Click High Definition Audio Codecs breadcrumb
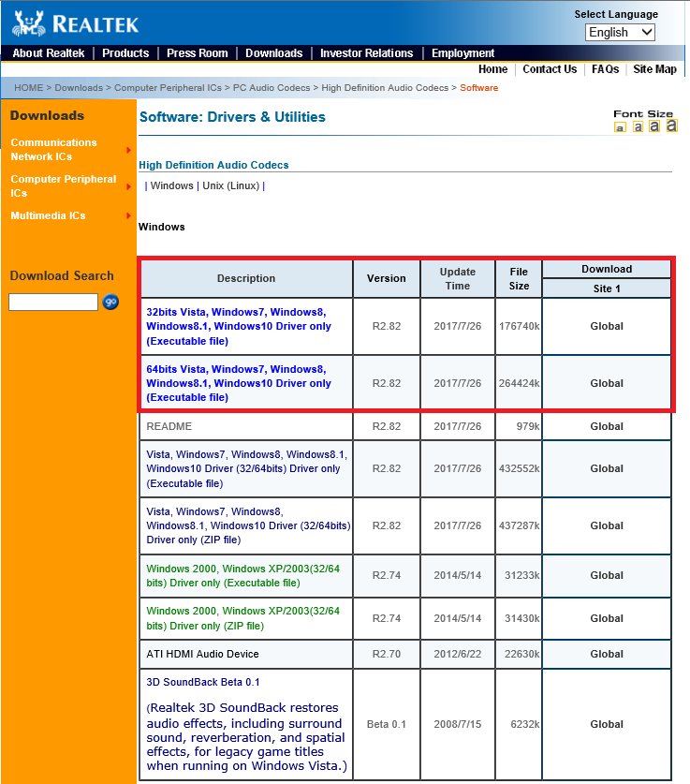The width and height of the screenshot is (690, 784). coord(385,87)
